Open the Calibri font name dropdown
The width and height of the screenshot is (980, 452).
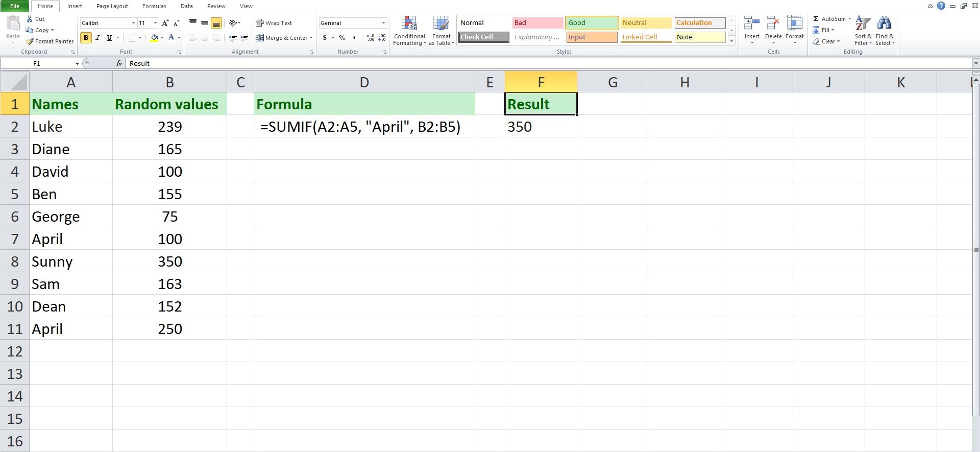tap(133, 23)
